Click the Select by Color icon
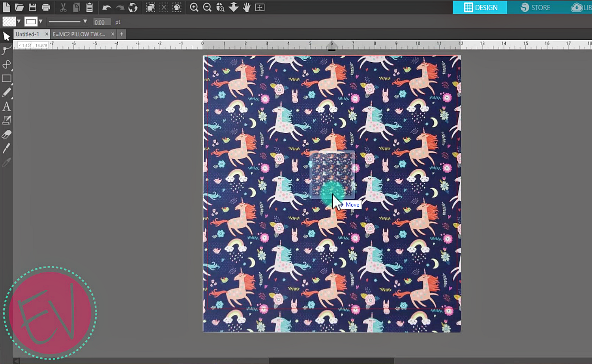Viewport: 592px width, 364px height. click(177, 7)
